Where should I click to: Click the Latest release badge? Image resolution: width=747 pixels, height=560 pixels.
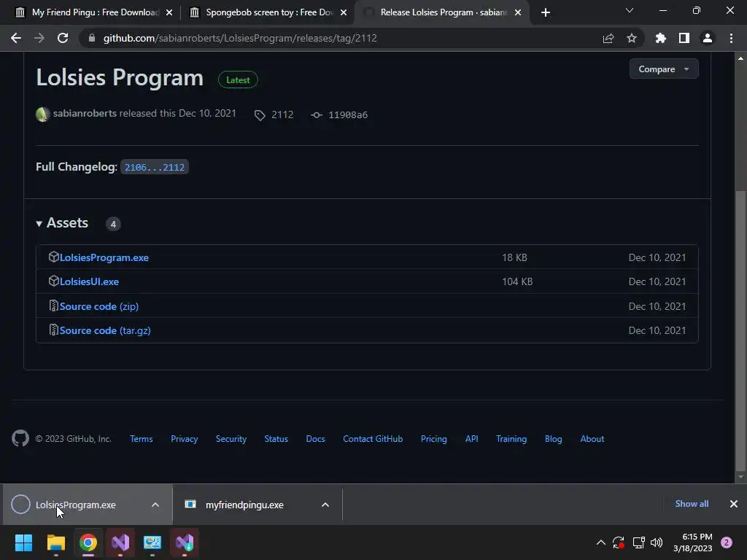point(238,80)
